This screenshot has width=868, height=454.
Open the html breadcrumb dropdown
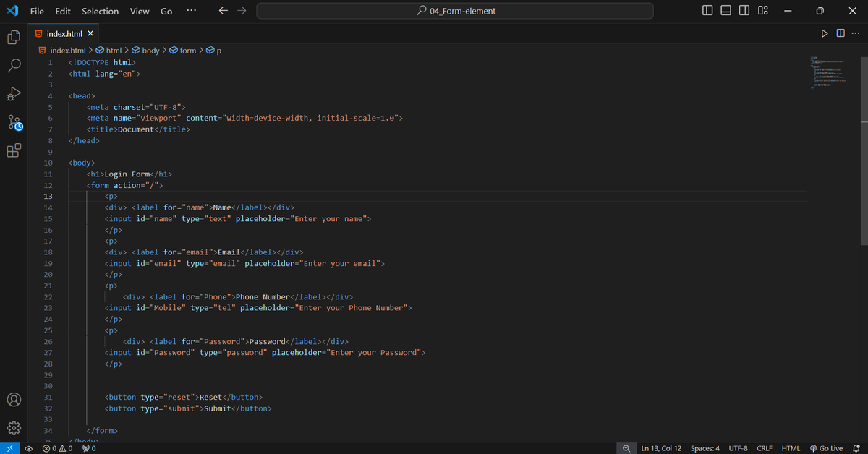coord(109,51)
